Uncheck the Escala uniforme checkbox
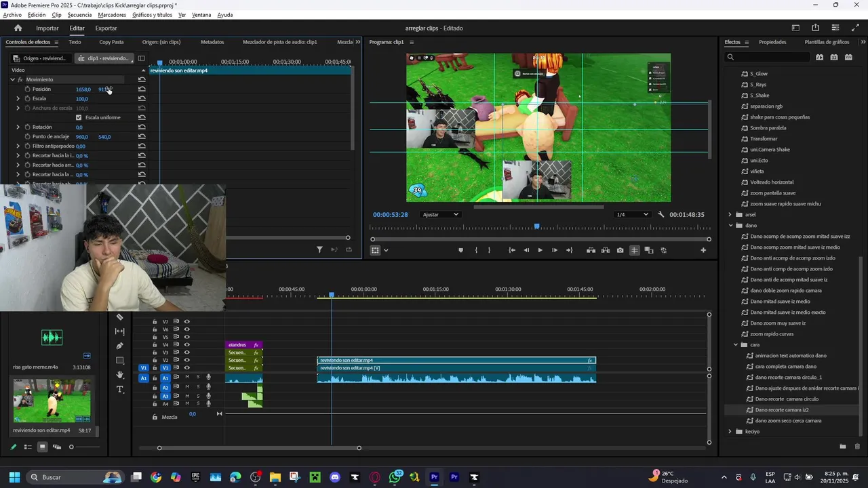 coord(79,117)
